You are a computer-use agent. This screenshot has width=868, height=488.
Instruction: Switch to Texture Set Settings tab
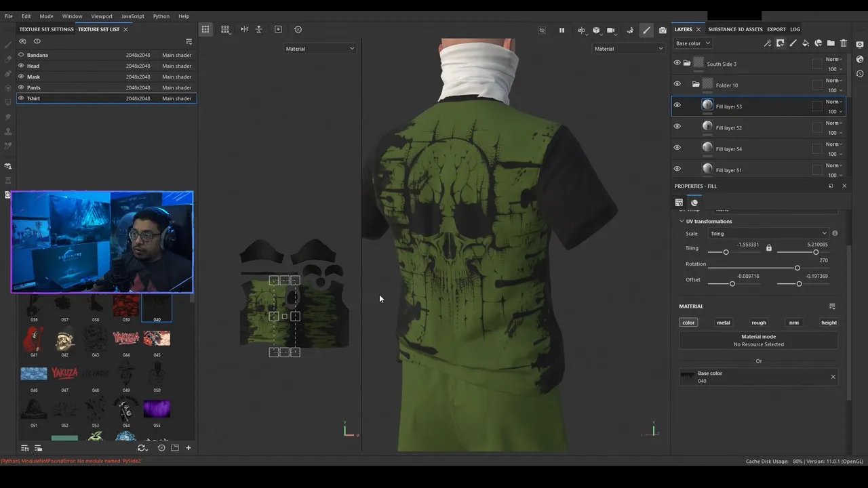pyautogui.click(x=46, y=30)
